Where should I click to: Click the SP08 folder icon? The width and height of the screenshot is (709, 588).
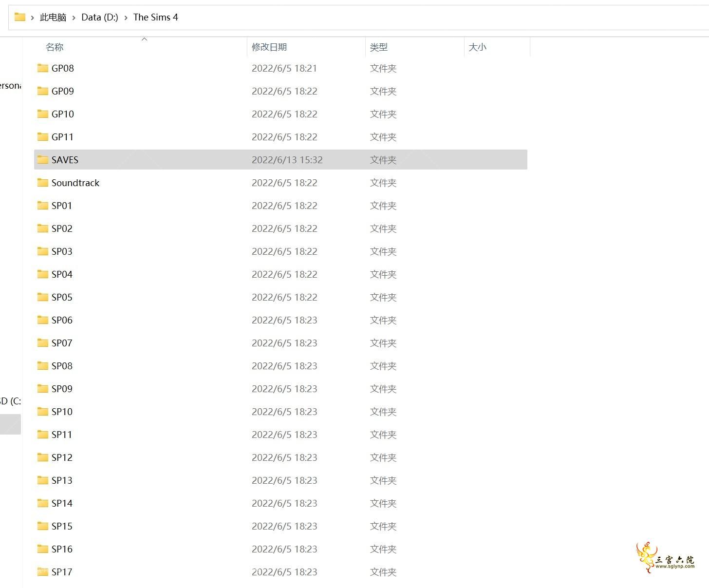tap(43, 366)
